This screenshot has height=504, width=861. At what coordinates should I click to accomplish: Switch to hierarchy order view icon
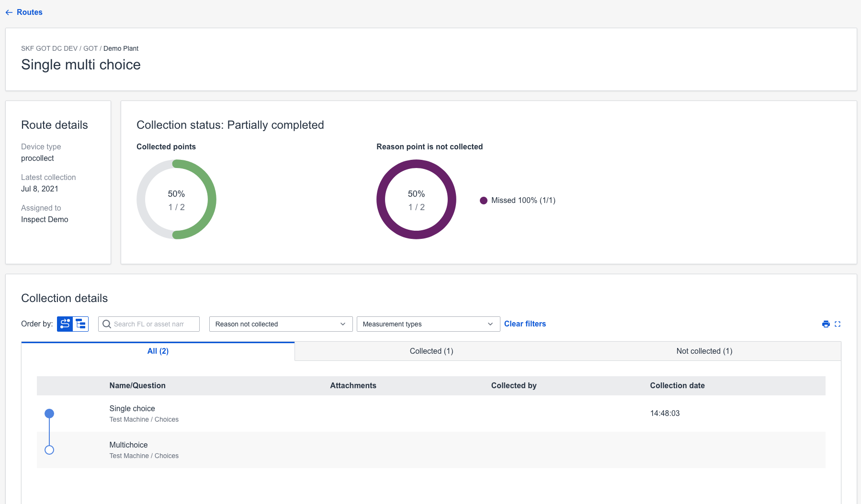(x=81, y=324)
